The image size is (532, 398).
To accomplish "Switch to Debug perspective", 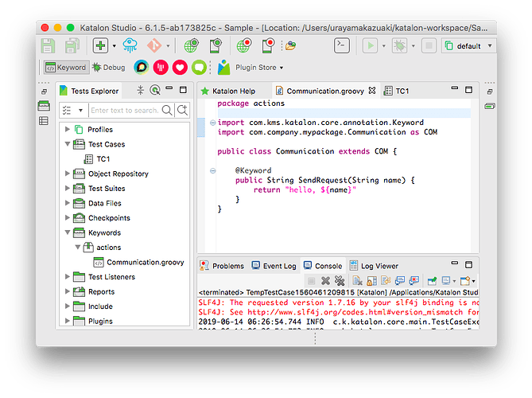I will [109, 68].
